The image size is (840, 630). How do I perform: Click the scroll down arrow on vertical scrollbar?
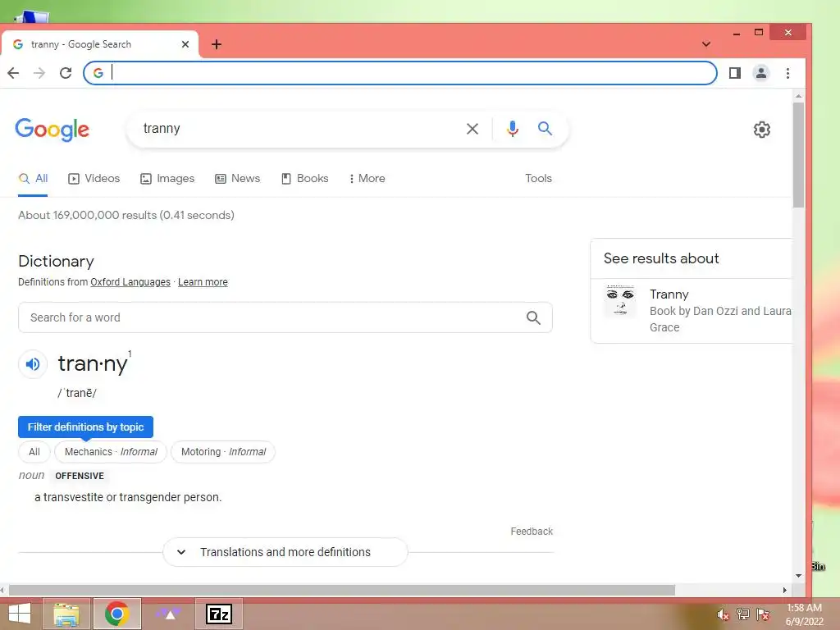798,576
